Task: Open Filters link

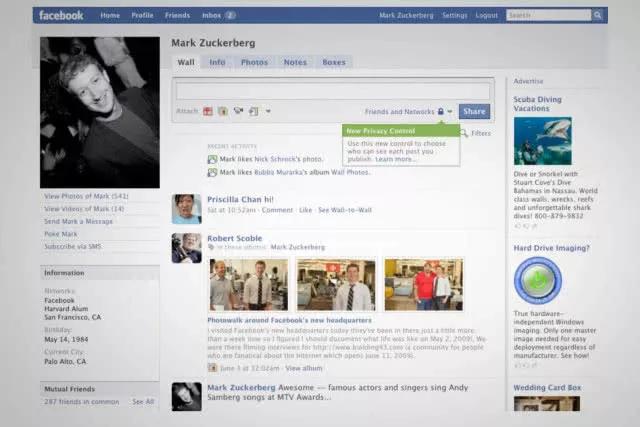Action: [x=481, y=133]
